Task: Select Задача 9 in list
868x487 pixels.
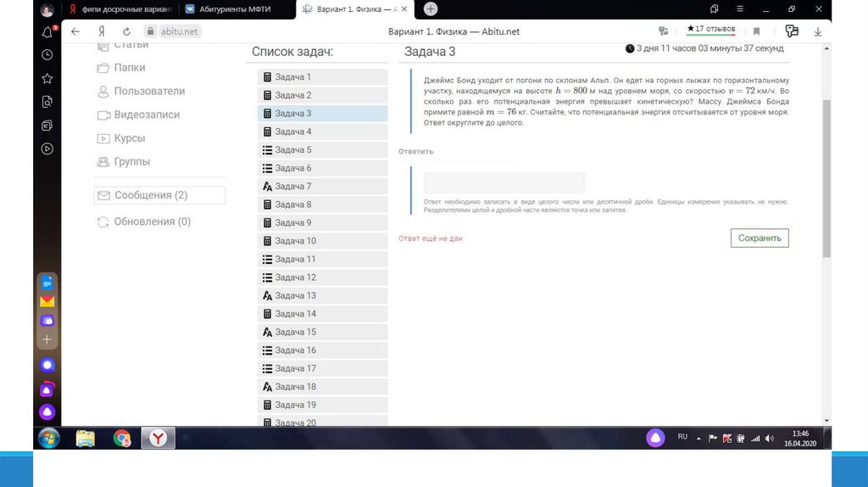Action: pos(322,223)
